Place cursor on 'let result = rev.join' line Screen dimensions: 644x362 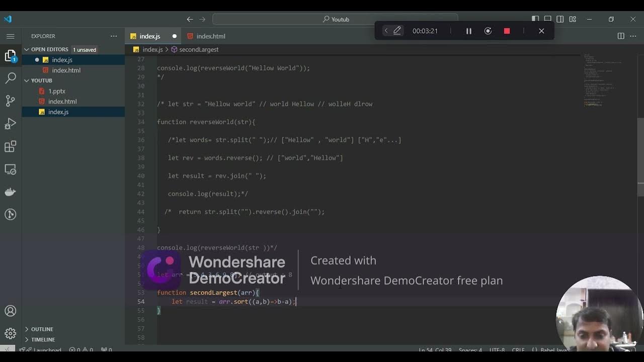(217, 176)
